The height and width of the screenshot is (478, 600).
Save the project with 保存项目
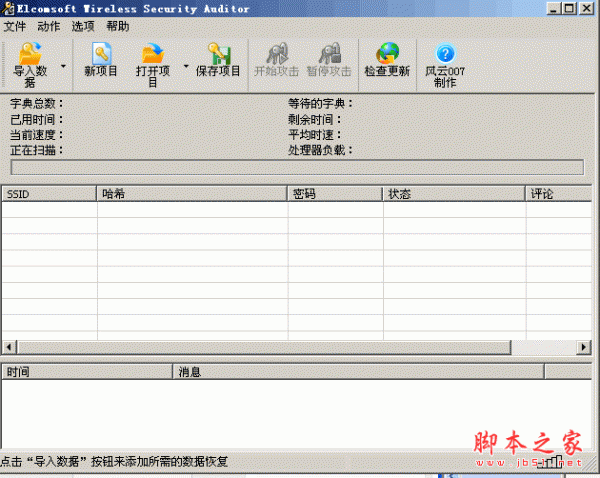218,60
